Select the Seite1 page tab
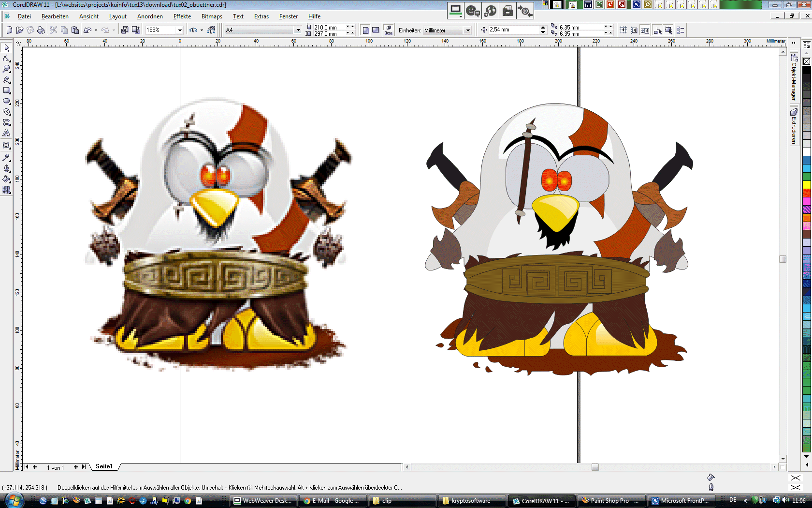This screenshot has height=508, width=812. point(104,466)
